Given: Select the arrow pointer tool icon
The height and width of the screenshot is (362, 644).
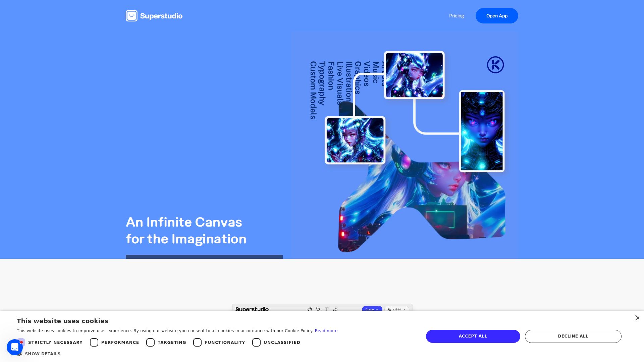Looking at the screenshot, I should 318,309.
